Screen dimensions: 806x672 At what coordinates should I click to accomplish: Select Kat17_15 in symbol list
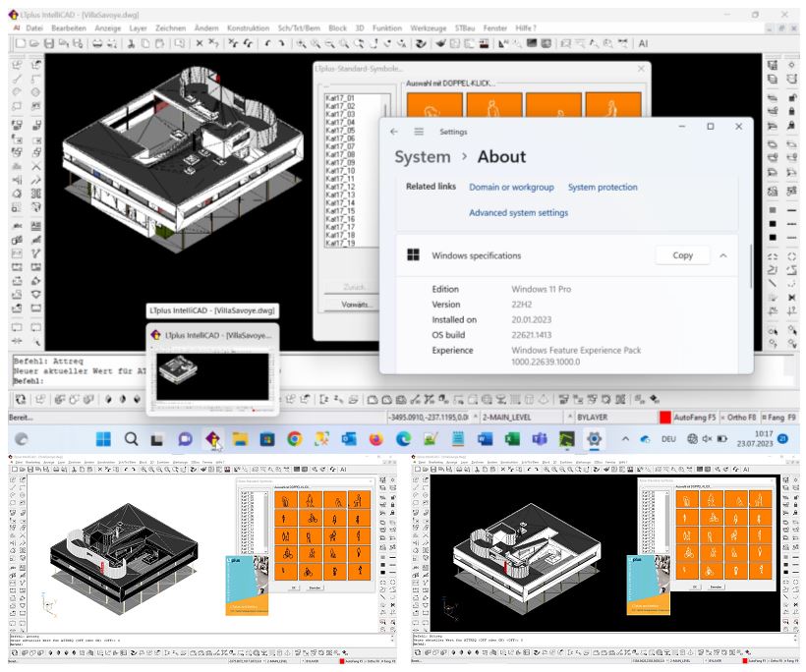(x=340, y=210)
